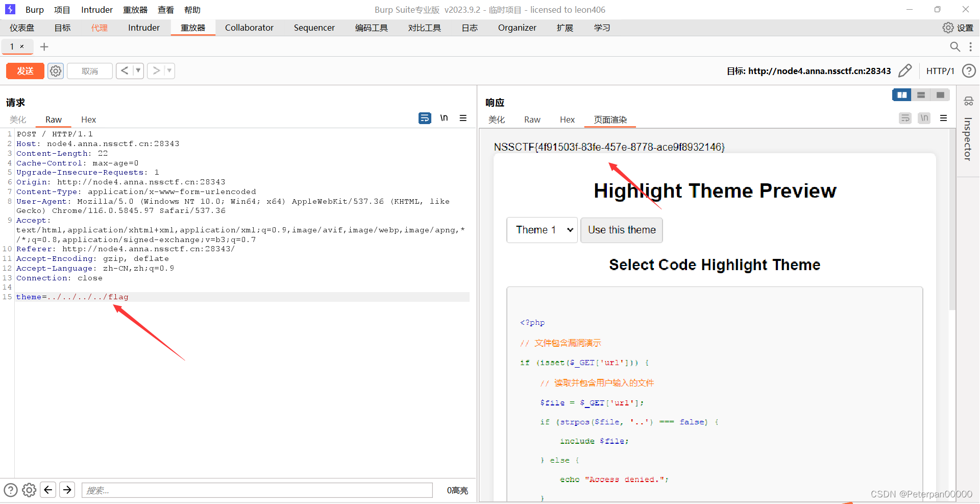Switch to top-bottom layout view
980x504 pixels.
921,95
